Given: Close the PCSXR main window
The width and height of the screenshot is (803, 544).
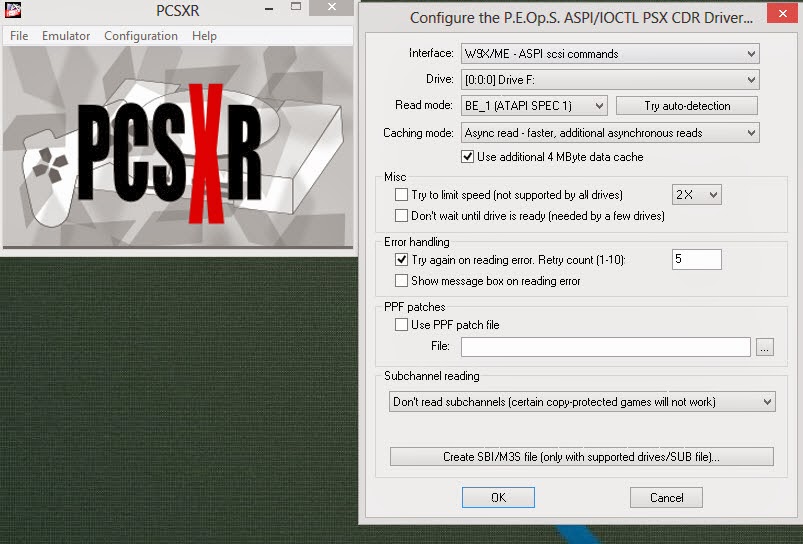Looking at the screenshot, I should click(x=331, y=7).
